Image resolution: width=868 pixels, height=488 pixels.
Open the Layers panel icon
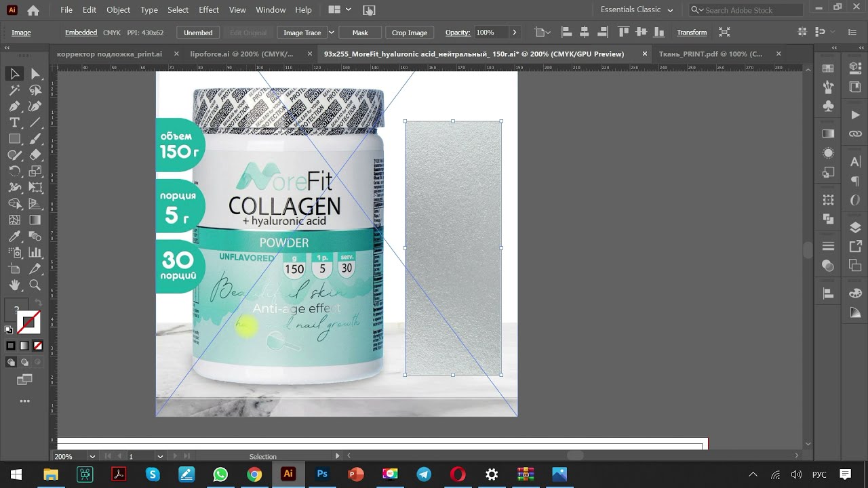pos(855,228)
